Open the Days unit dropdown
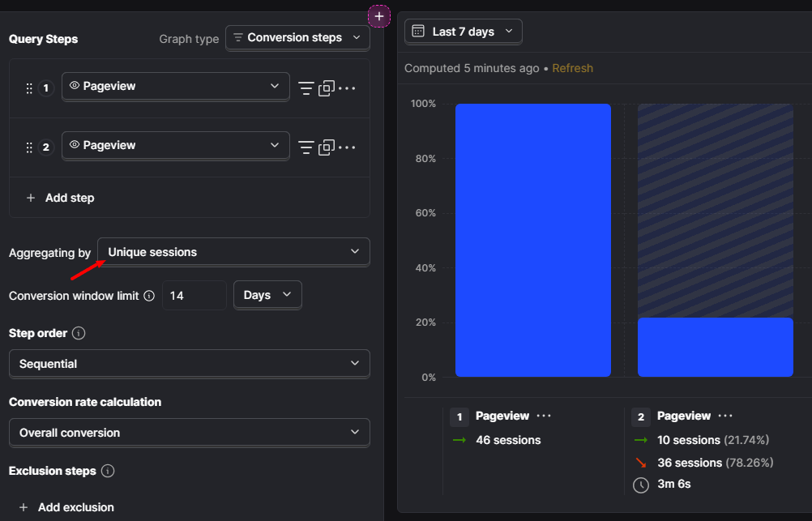The width and height of the screenshot is (812, 521). (267, 295)
